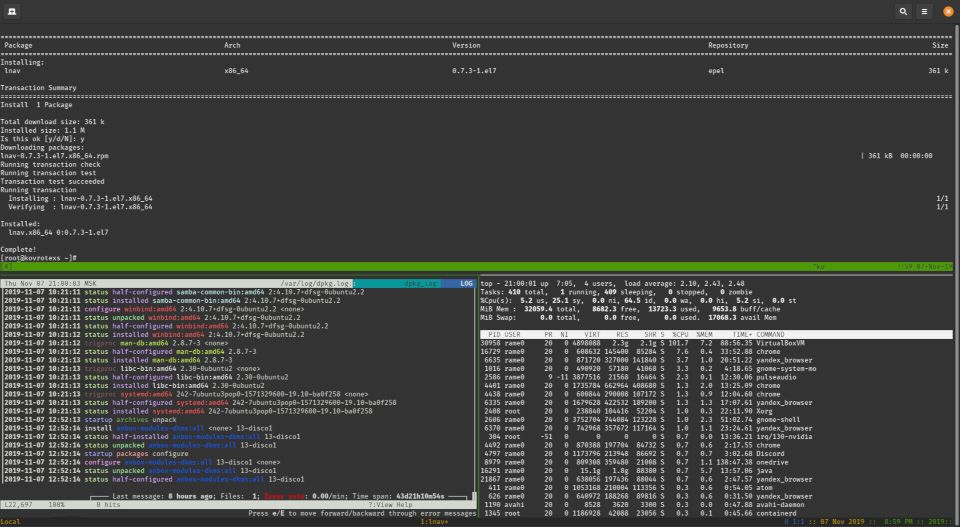Click the %CPU column header in top
The width and height of the screenshot is (960, 527).
pyautogui.click(x=680, y=335)
